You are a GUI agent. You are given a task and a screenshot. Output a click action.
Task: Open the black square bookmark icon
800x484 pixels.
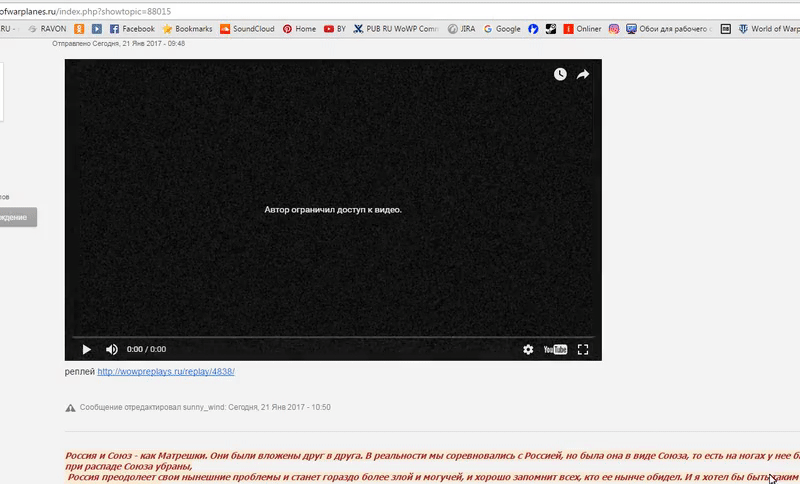point(726,29)
